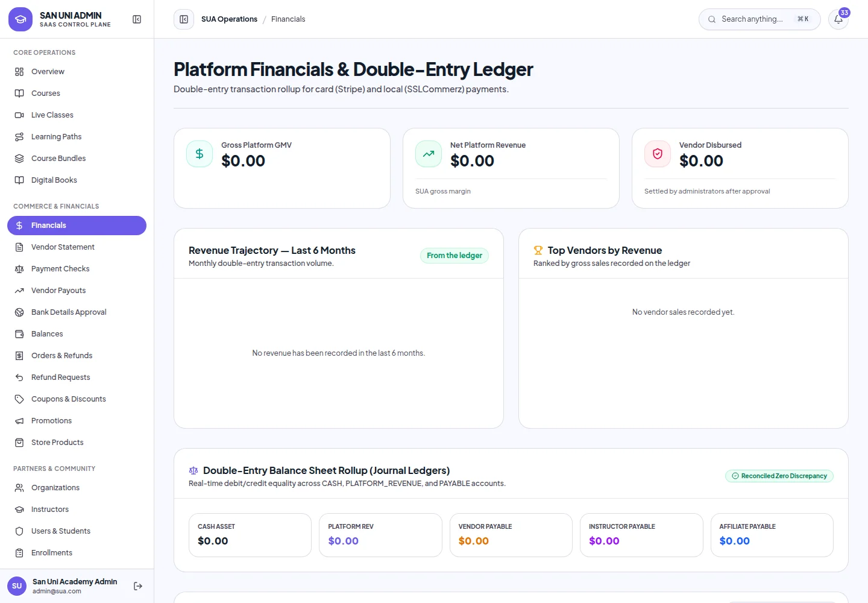868x603 pixels.
Task: Click 'SUA gross margin' caption
Action: tap(443, 192)
